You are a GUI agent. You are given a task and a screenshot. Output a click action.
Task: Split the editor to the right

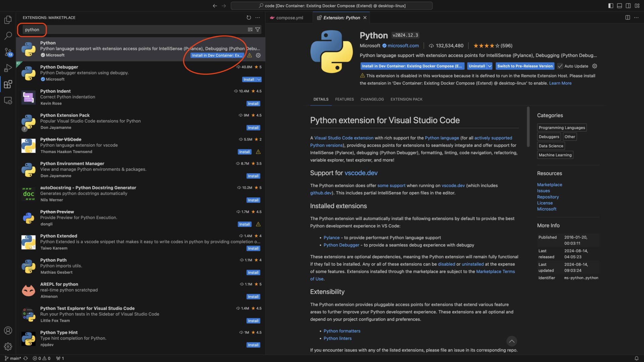pyautogui.click(x=628, y=17)
